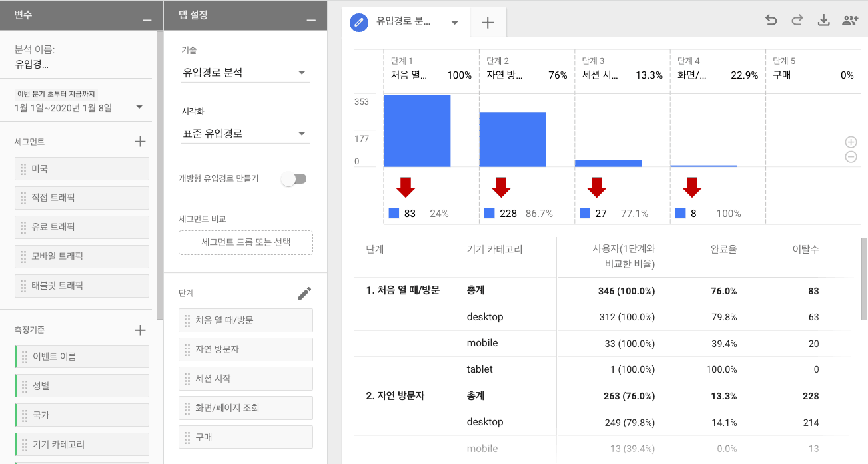868x464 pixels.
Task: Select the 국가 dimension chip
Action: point(82,415)
